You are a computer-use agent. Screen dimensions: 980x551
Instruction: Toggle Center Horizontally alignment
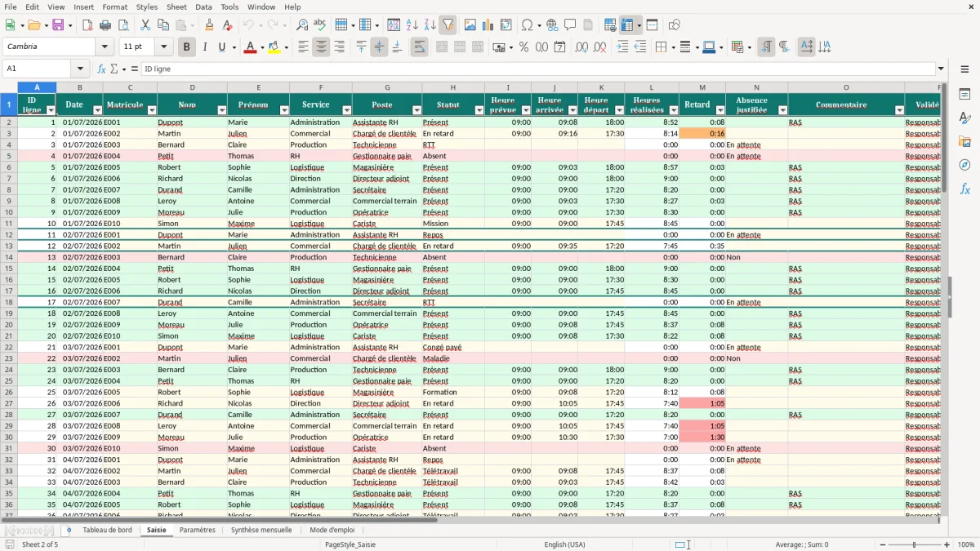pyautogui.click(x=321, y=47)
